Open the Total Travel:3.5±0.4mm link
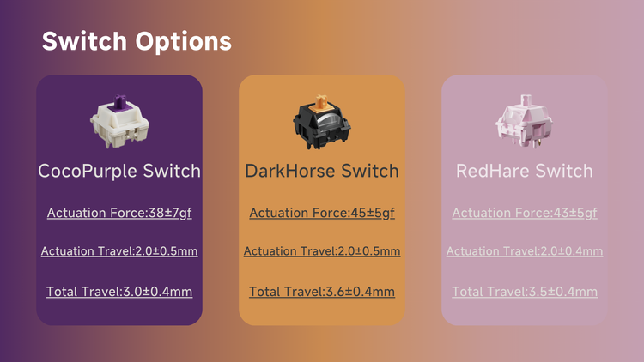644x362 pixels. (525, 292)
